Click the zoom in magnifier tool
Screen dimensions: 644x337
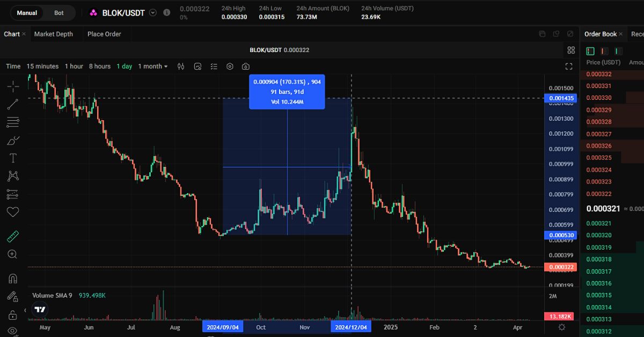click(x=13, y=254)
